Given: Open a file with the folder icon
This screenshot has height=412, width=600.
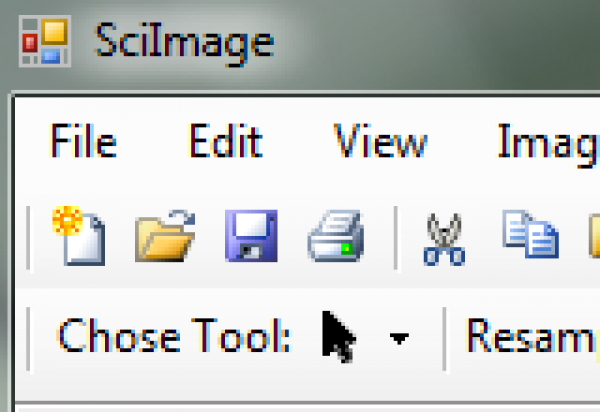Looking at the screenshot, I should pos(165,236).
